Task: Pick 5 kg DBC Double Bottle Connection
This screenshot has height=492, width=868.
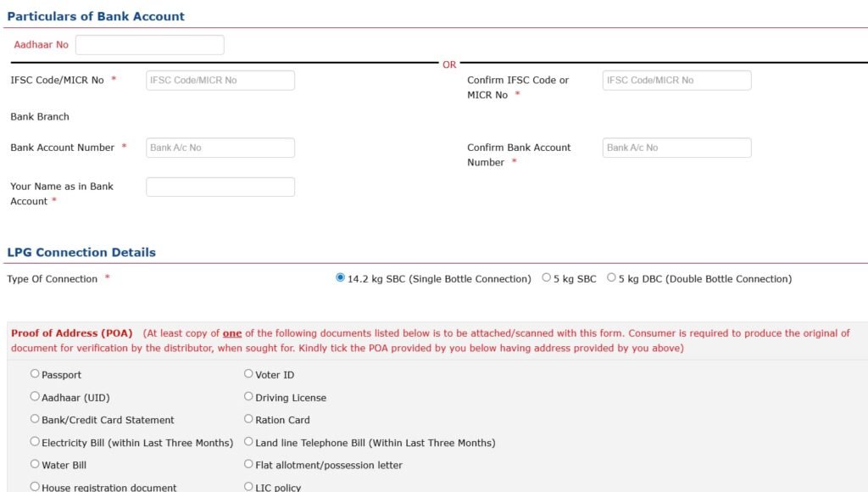Action: (611, 278)
